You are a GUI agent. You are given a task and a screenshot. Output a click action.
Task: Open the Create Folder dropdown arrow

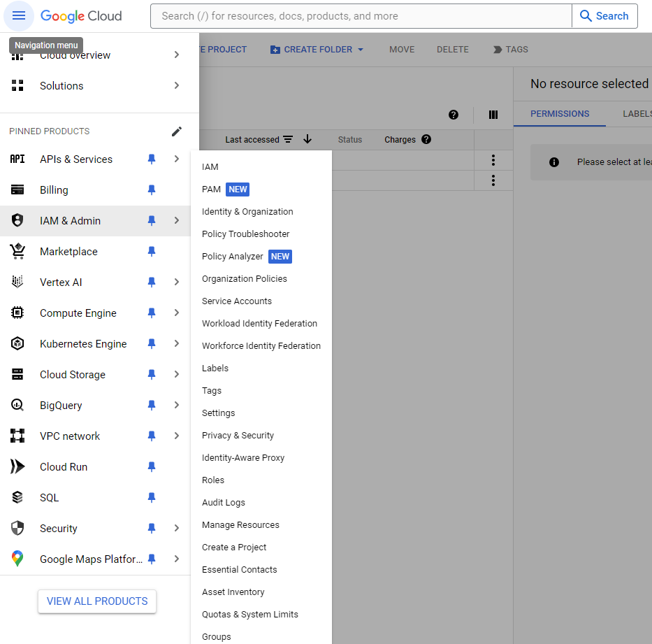pos(361,50)
